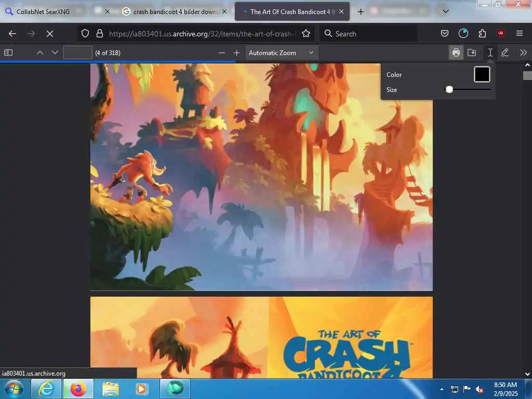Click the PDF cover page with Crash artwork
Viewport: 532px width, 399px height.
point(261,177)
